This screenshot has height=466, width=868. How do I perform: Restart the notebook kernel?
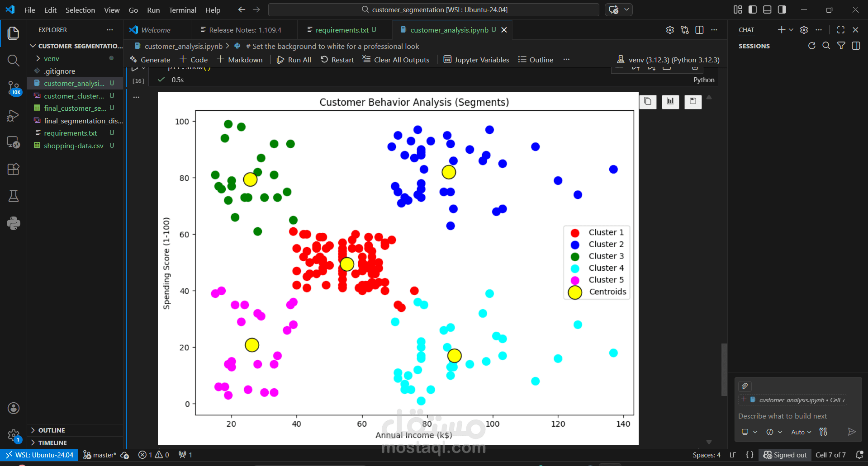pos(337,59)
